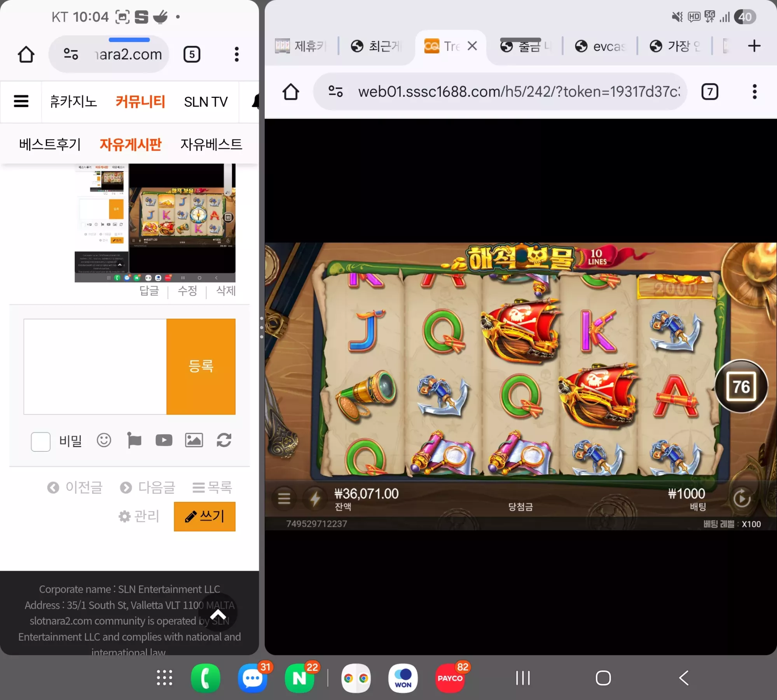Image resolution: width=777 pixels, height=700 pixels.
Task: Switch to evcas browser tab
Action: (x=601, y=46)
